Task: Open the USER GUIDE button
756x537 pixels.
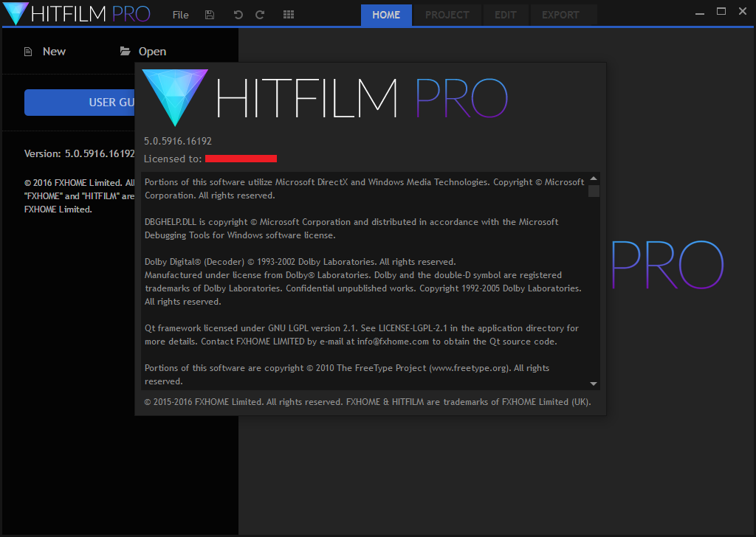Action: (80, 102)
